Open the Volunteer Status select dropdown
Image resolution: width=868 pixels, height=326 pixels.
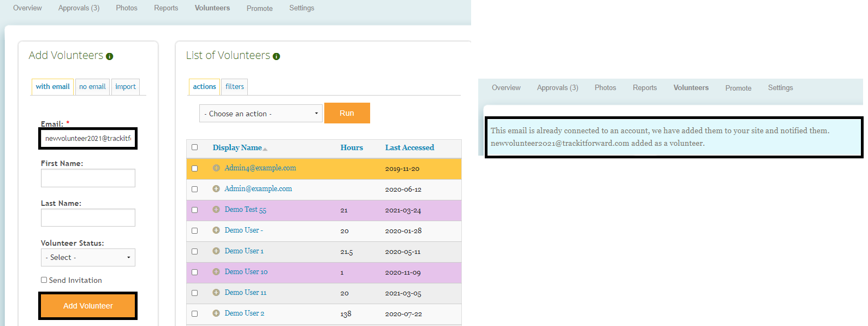click(x=88, y=257)
